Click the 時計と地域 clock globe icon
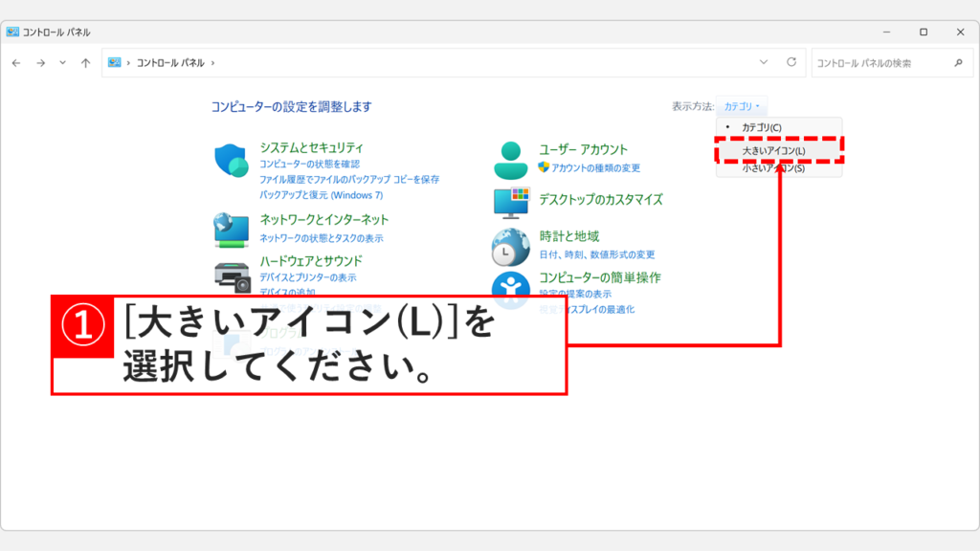Screen dimensions: 980x551 [x=511, y=247]
